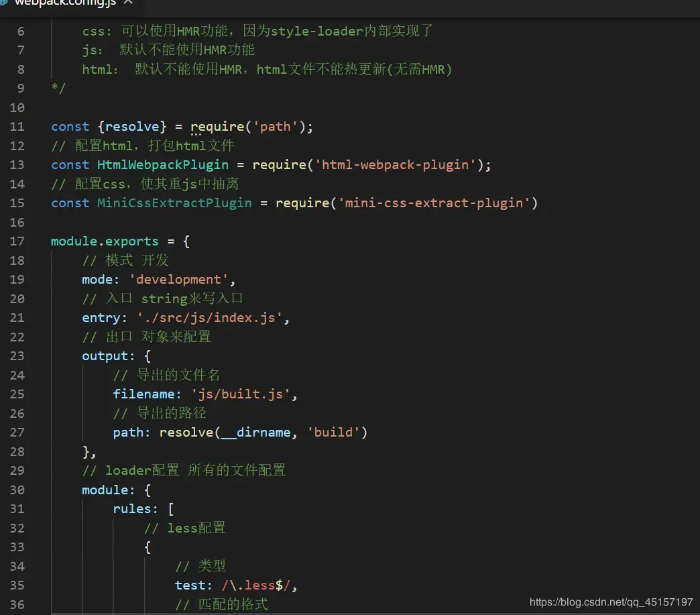Click line number 23 in gutter

tap(17, 356)
